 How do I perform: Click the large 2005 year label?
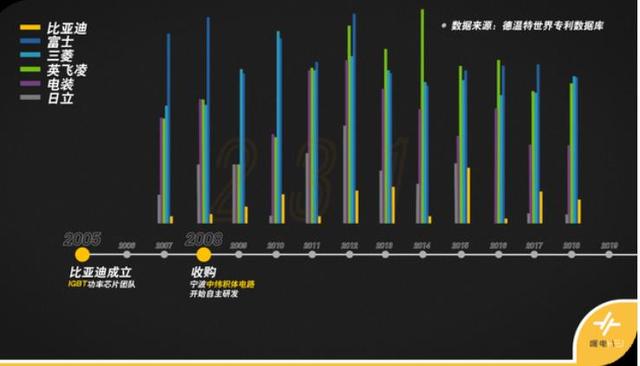click(x=82, y=239)
